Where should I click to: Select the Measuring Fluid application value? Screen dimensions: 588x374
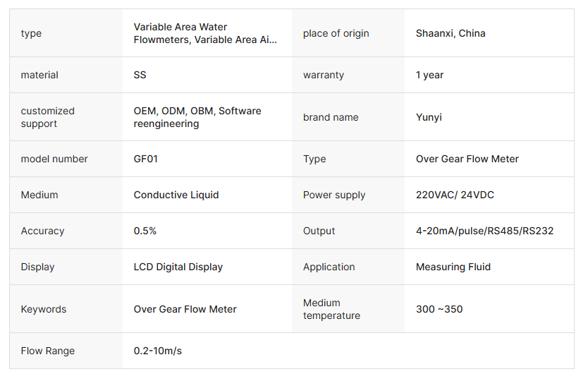pos(453,267)
